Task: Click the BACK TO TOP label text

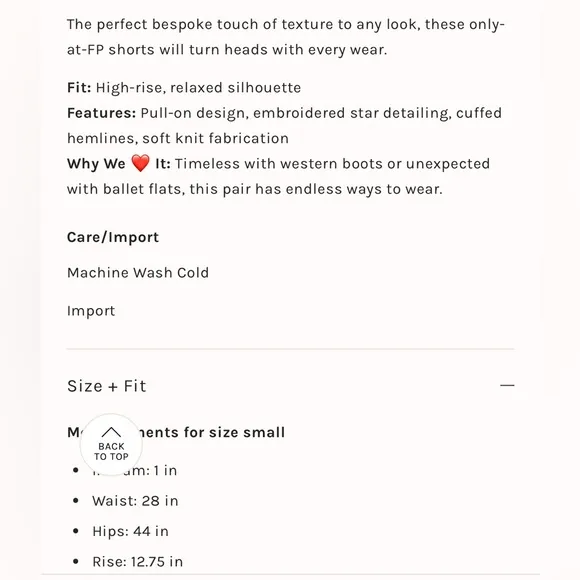Action: (111, 452)
